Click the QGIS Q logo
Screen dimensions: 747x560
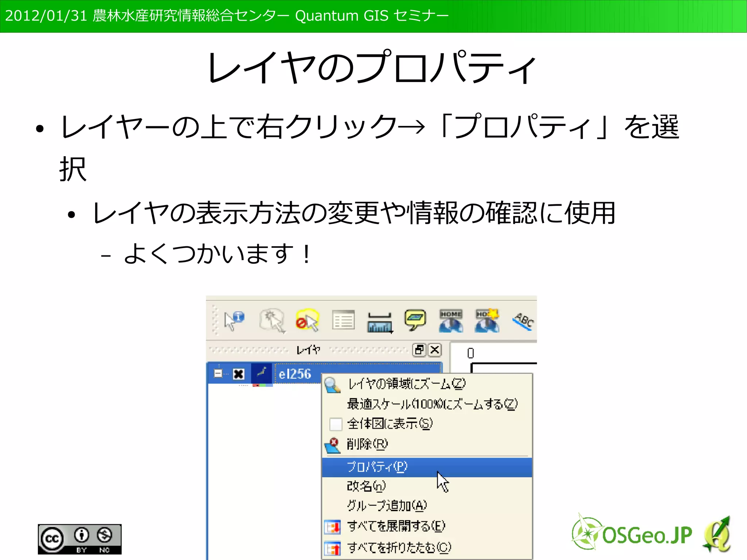pyautogui.click(x=717, y=534)
